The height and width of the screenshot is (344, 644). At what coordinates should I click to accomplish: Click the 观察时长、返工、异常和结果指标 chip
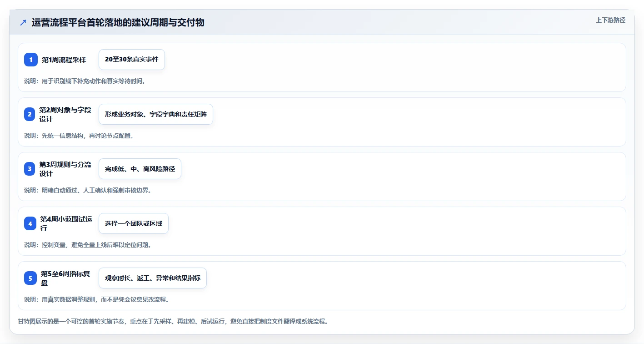tap(153, 278)
